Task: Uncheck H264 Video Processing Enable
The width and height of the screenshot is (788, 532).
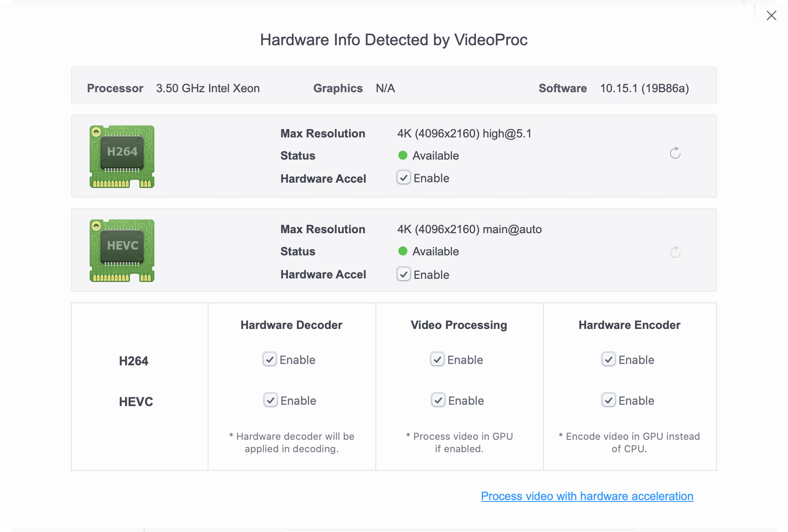Action: [437, 359]
